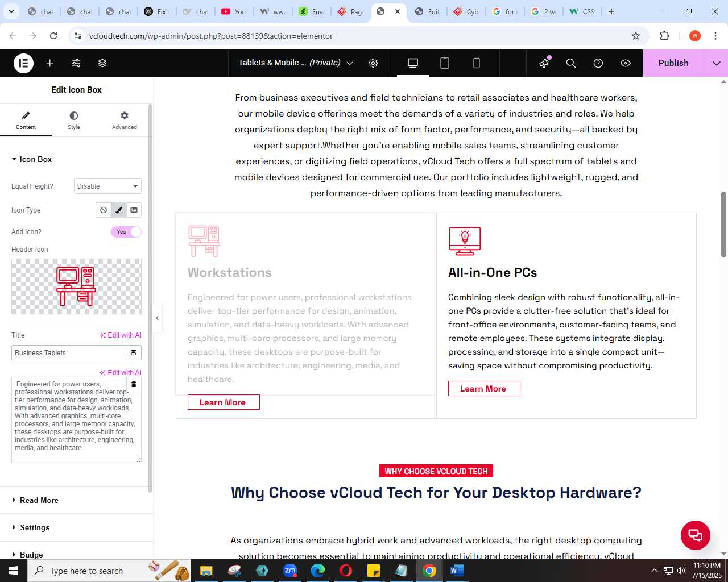The width and height of the screenshot is (728, 582).
Task: Bookmark this page with star icon
Action: (636, 36)
